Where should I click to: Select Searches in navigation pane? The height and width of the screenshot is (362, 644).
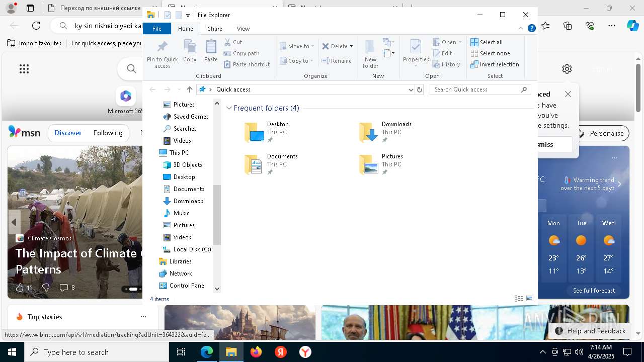[x=180, y=129]
